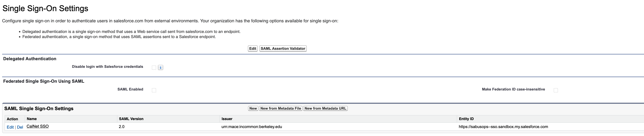This screenshot has height=136, width=644.
Task: Click the sandbox Entity ID URL text
Action: pyautogui.click(x=504, y=127)
